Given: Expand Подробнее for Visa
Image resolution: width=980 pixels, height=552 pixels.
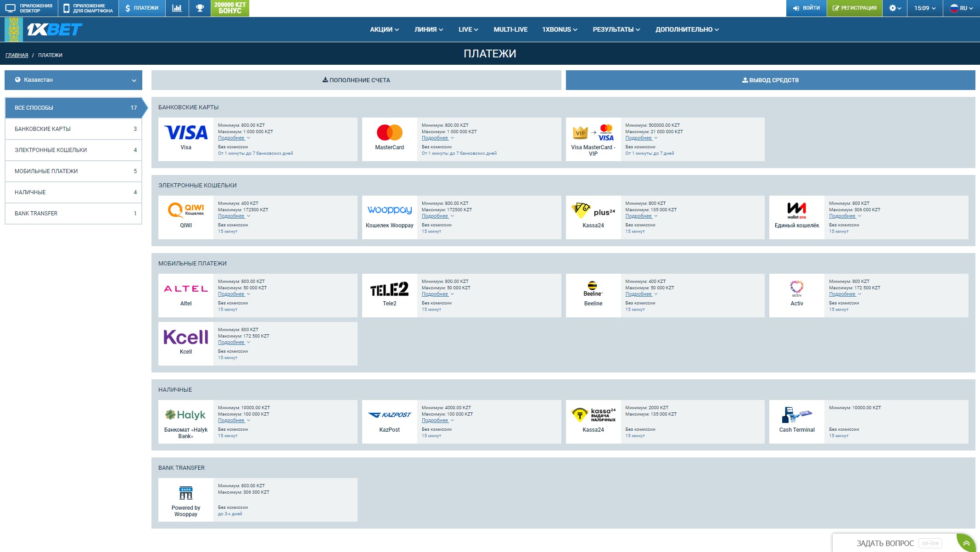Looking at the screenshot, I should tap(234, 138).
